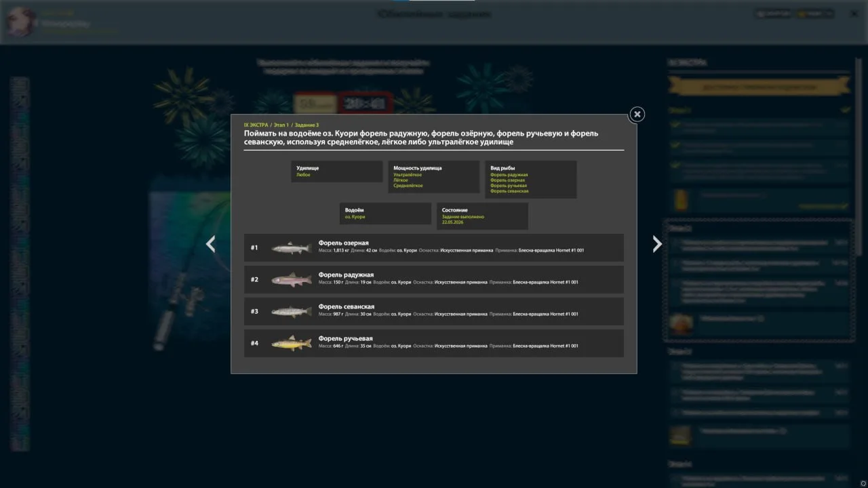Click the Мощность удилища requirement box
868x488 pixels.
tap(434, 177)
